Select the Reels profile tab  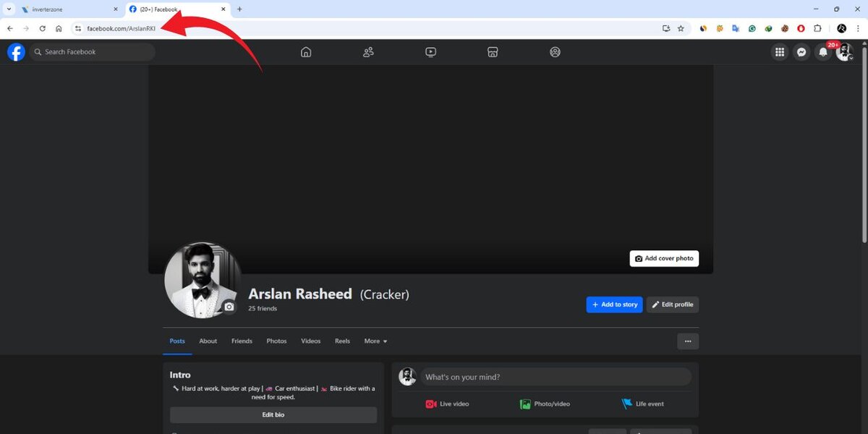click(x=342, y=341)
